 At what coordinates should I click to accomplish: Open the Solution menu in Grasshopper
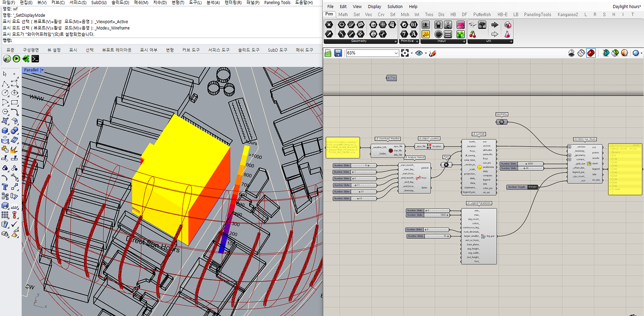click(x=395, y=7)
